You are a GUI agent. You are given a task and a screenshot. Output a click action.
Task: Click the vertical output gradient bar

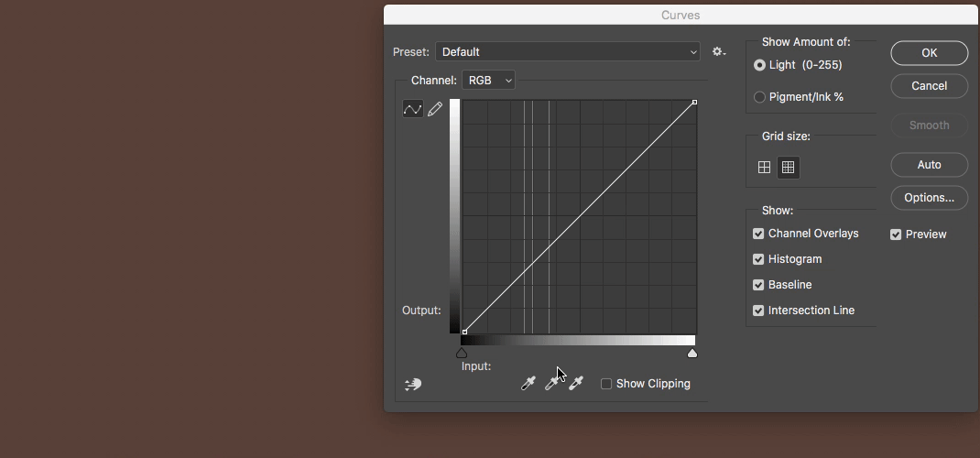tap(455, 216)
